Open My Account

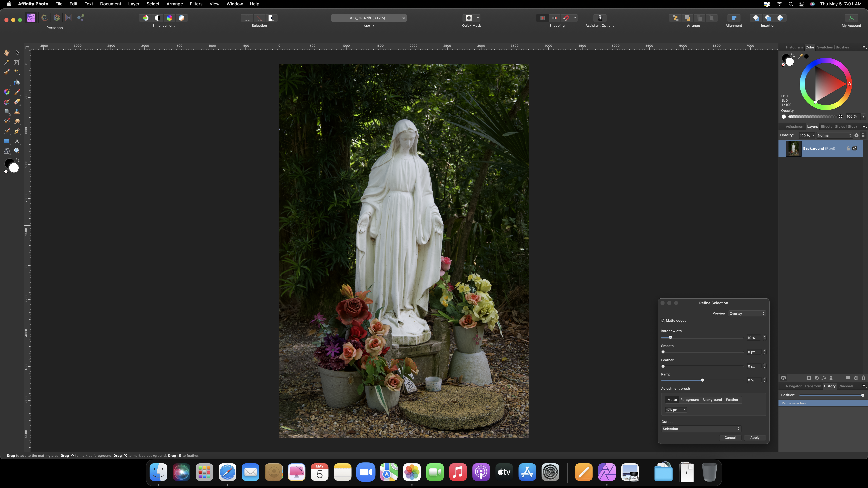[x=851, y=18]
